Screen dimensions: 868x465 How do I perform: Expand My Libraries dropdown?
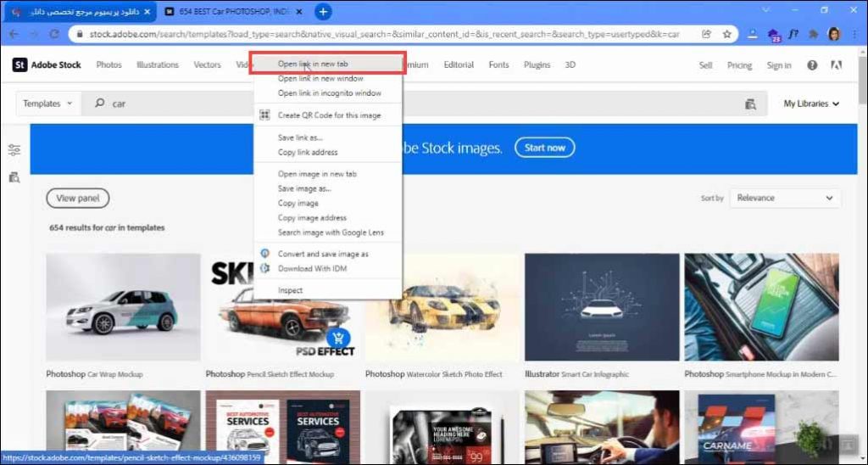[x=811, y=104]
